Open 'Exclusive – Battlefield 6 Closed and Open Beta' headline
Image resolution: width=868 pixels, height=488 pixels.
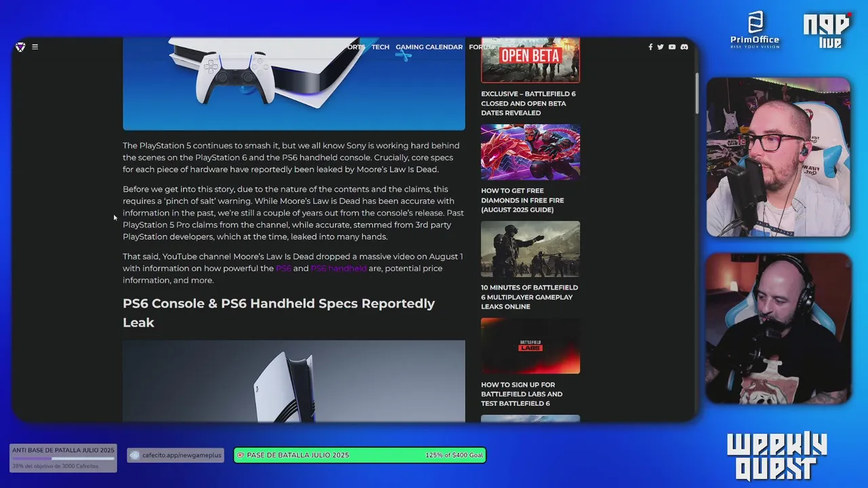pos(528,103)
